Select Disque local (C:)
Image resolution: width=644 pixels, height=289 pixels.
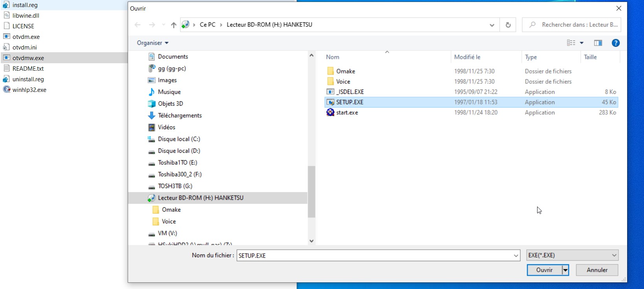[179, 139]
